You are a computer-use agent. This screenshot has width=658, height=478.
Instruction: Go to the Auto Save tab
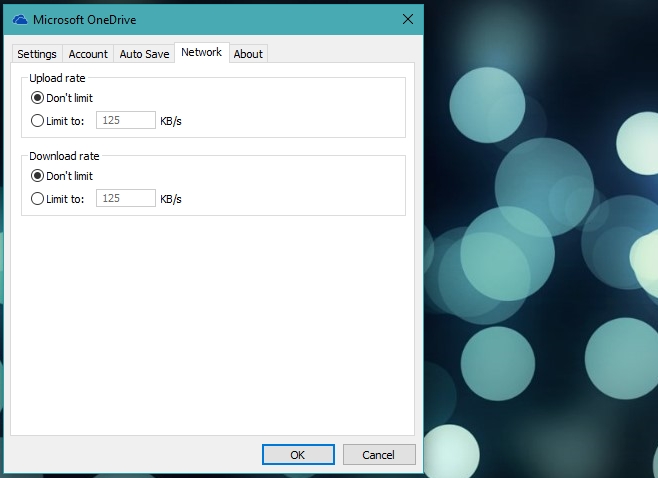click(x=144, y=54)
